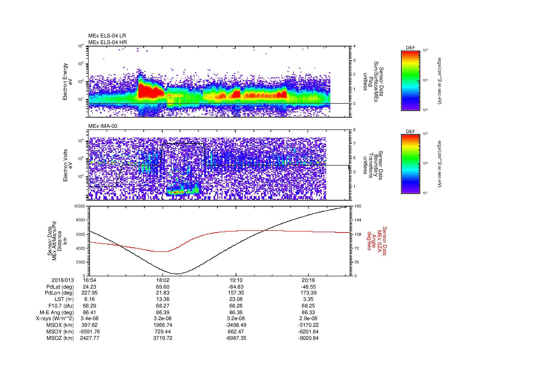Click the time tick label '20:18'
This screenshot has height=392, width=555.
[308, 280]
